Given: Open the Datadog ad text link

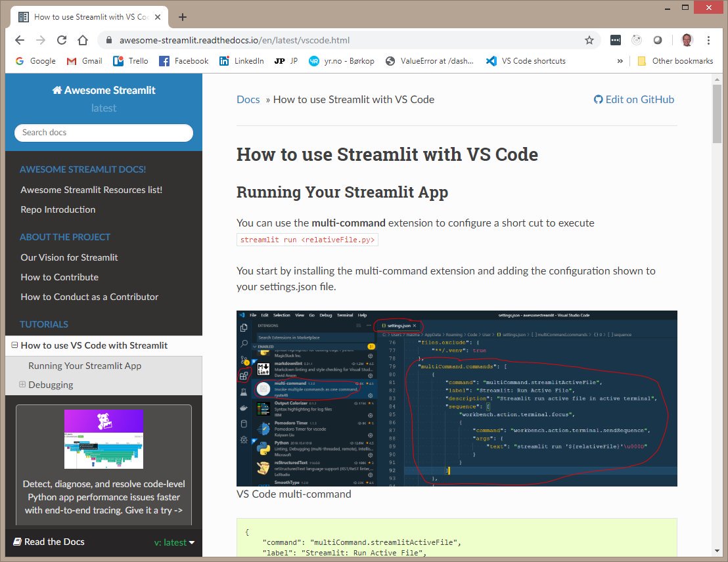Looking at the screenshot, I should 104,497.
